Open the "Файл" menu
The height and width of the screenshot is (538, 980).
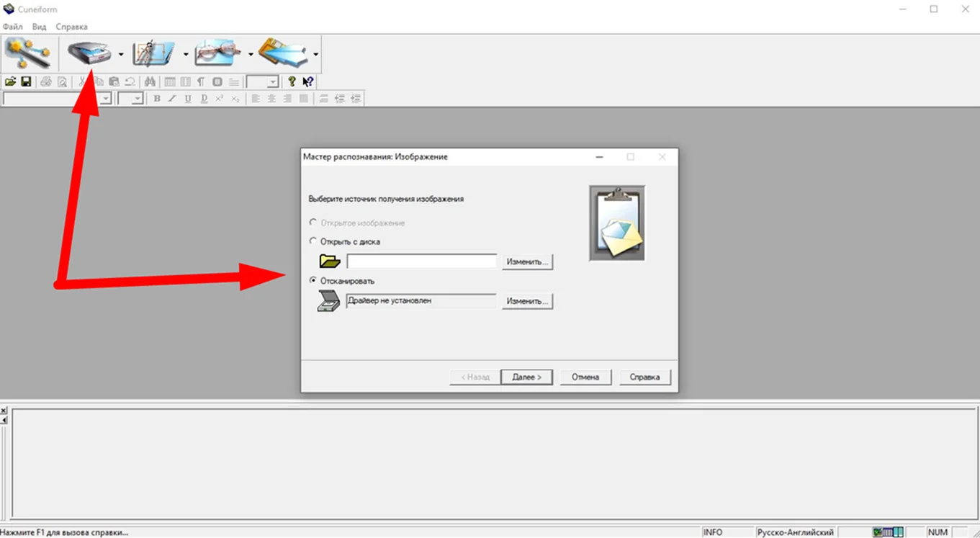pyautogui.click(x=13, y=27)
